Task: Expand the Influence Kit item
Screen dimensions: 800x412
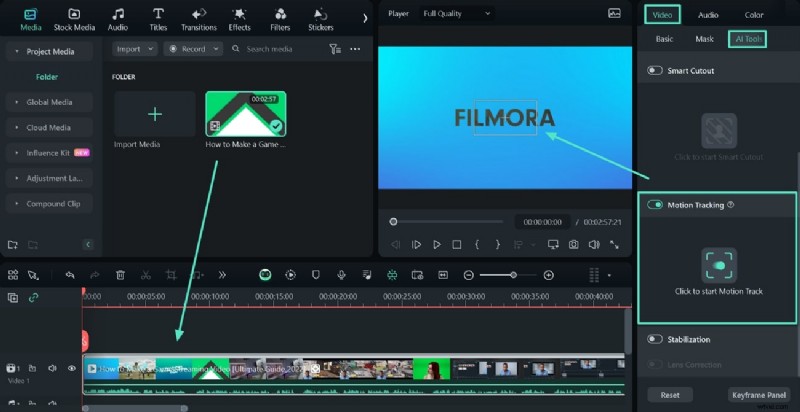Action: coord(49,152)
